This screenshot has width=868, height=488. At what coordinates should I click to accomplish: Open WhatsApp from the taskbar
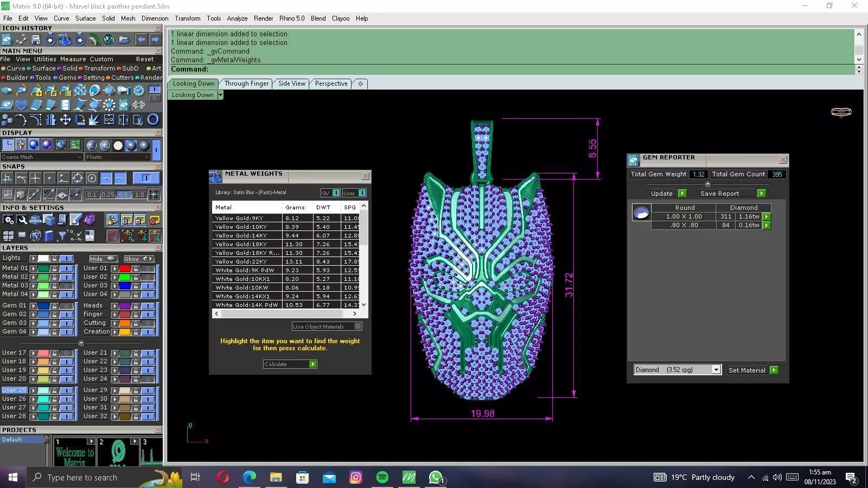(436, 477)
